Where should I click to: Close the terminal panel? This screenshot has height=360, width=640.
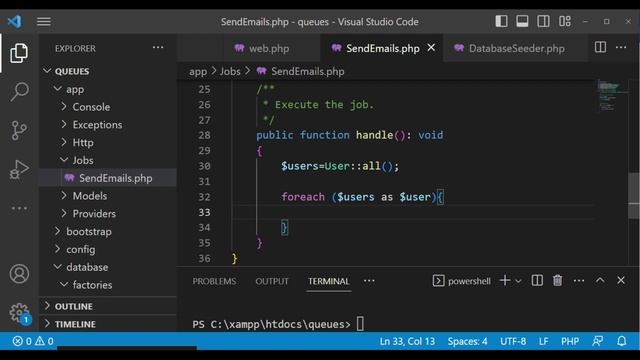point(621,280)
